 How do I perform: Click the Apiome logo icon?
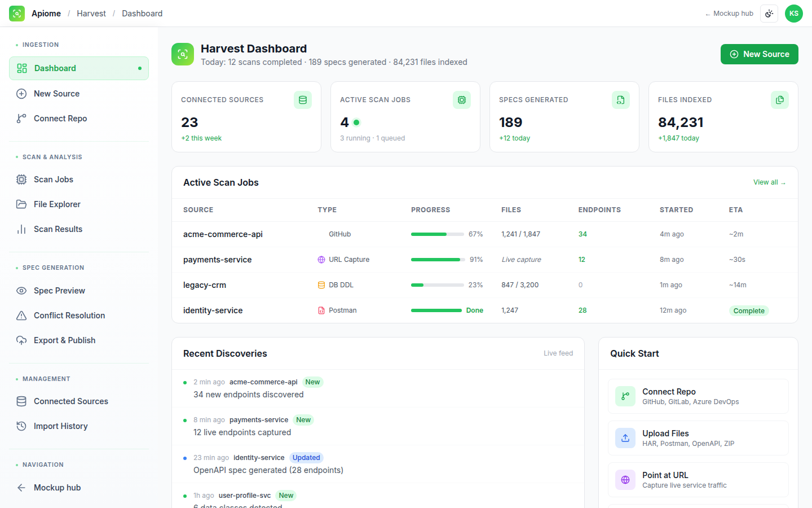(17, 14)
